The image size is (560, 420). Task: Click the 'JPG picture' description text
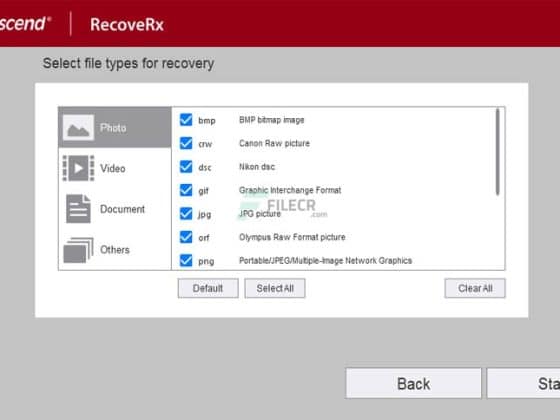tap(260, 214)
